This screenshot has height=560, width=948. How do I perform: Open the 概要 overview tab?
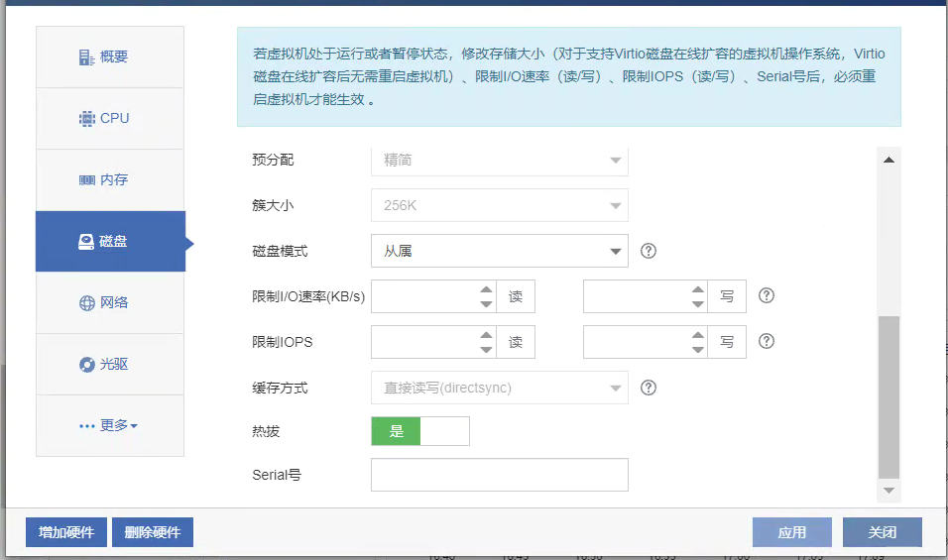(110, 56)
